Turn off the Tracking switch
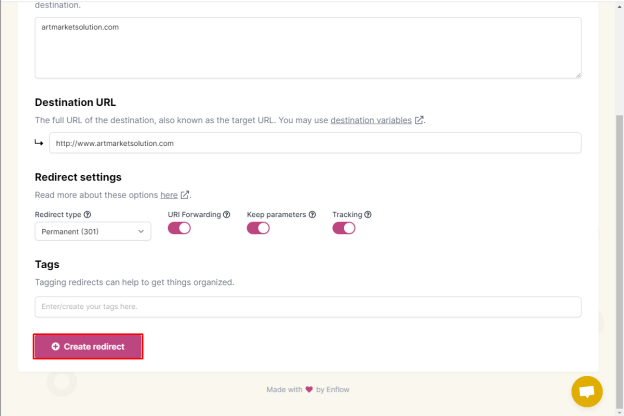Viewport: 624px width, 416px height. tap(344, 228)
